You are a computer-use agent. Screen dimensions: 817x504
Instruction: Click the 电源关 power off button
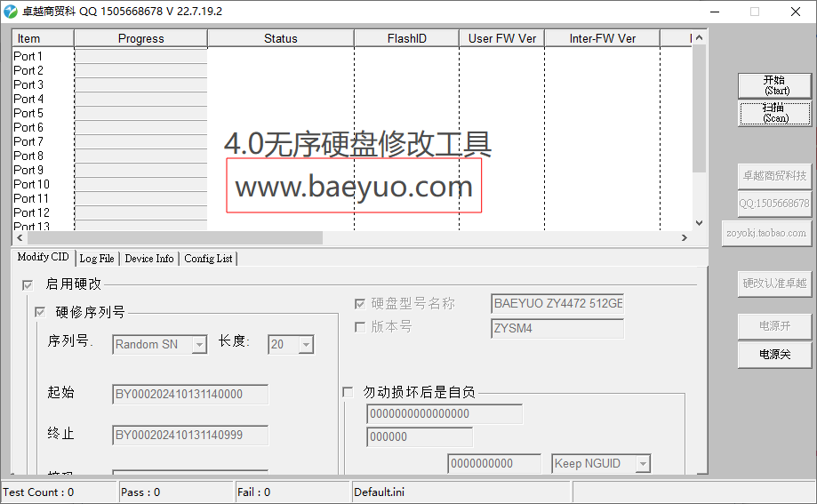[775, 355]
